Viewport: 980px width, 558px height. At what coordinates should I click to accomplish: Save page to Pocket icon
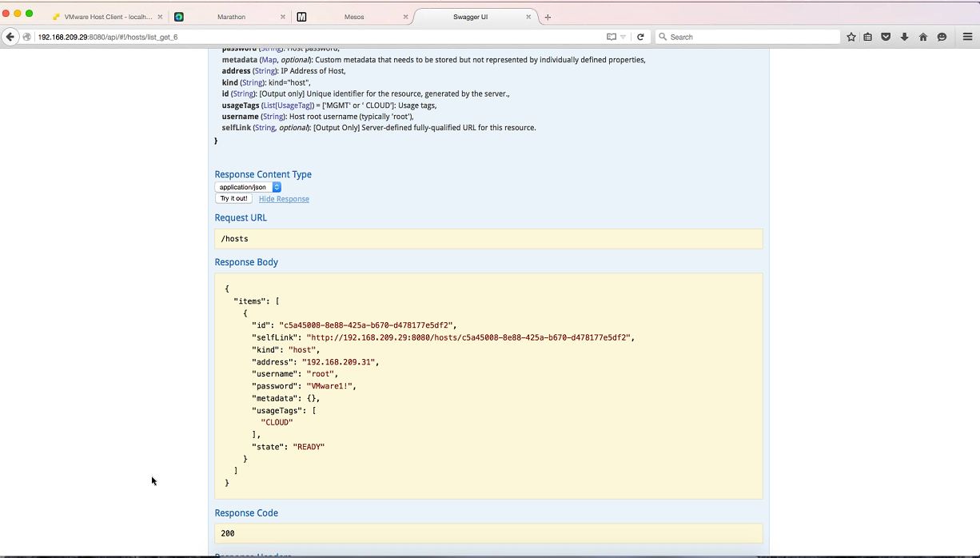click(886, 37)
